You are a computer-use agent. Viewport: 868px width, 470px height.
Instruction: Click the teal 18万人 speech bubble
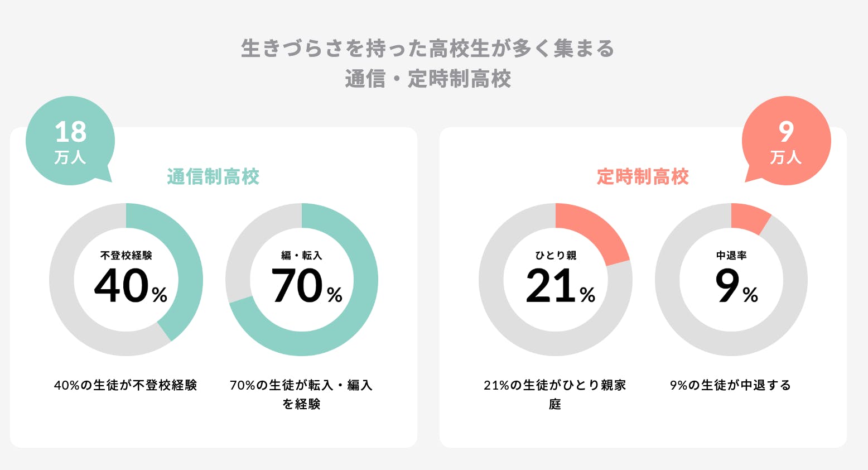70,141
